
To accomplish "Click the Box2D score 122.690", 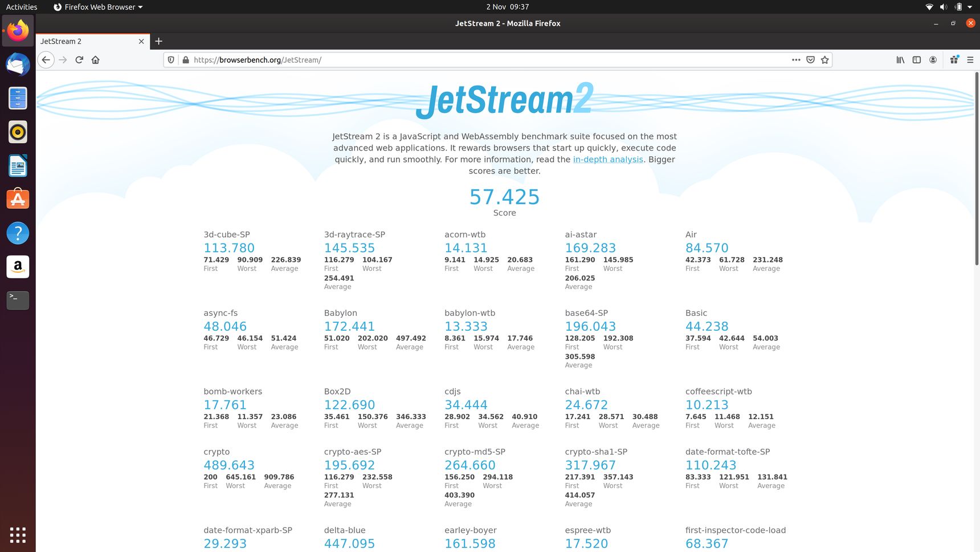I will pyautogui.click(x=349, y=405).
